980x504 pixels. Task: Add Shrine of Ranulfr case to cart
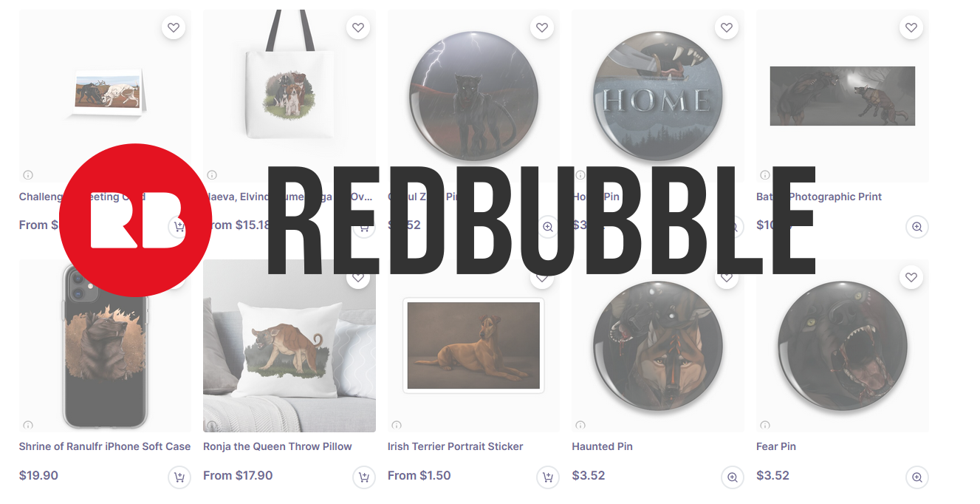pos(179,477)
